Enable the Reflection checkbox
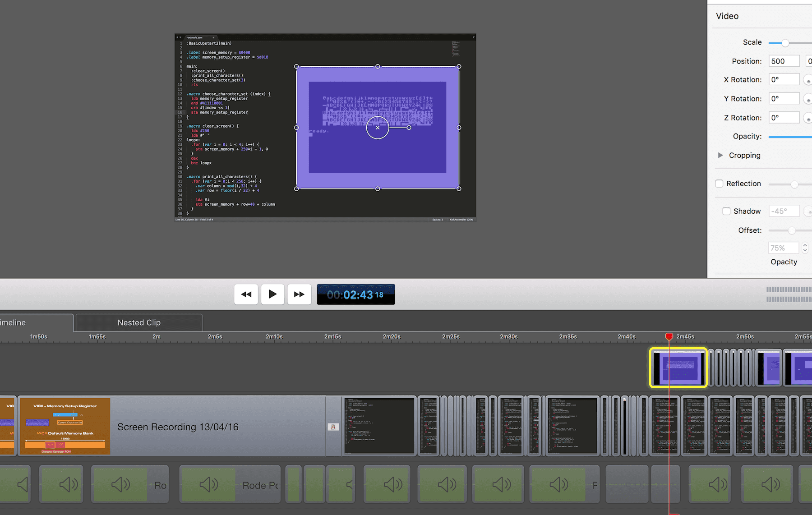 coord(720,184)
